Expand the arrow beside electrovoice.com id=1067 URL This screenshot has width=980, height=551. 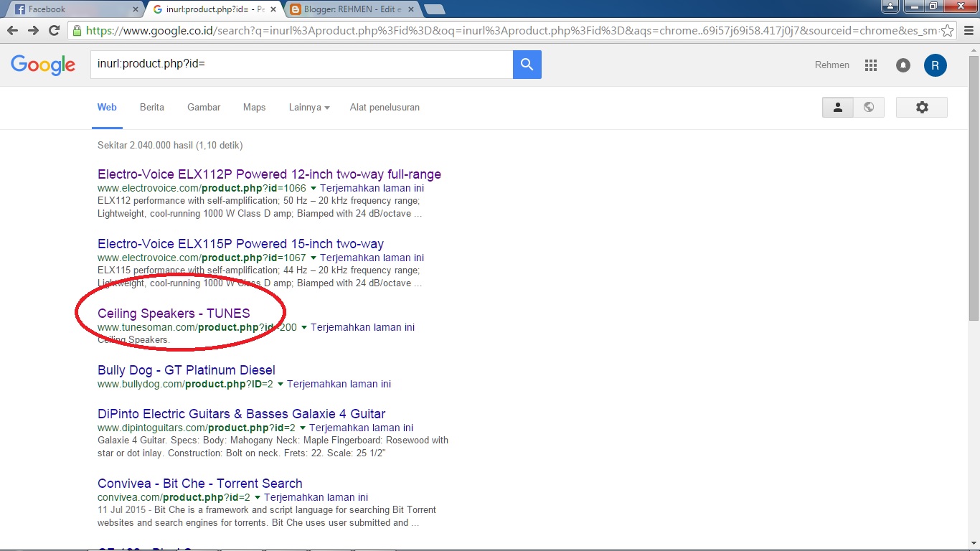coord(313,258)
